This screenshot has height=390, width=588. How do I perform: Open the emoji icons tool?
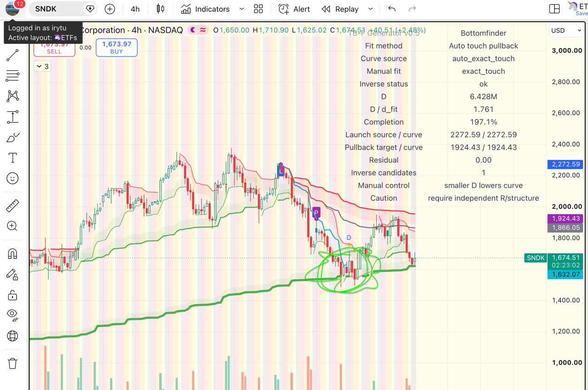point(12,178)
